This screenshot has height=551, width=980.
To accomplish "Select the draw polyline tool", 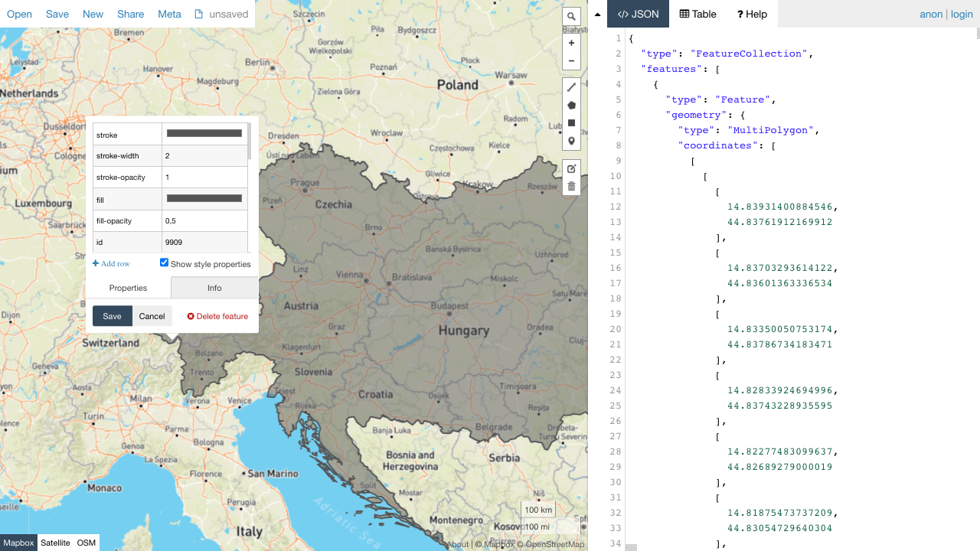I will click(571, 87).
